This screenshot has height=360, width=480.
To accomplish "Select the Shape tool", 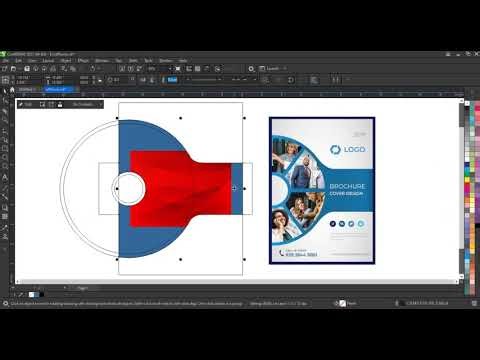I will [x=5, y=101].
